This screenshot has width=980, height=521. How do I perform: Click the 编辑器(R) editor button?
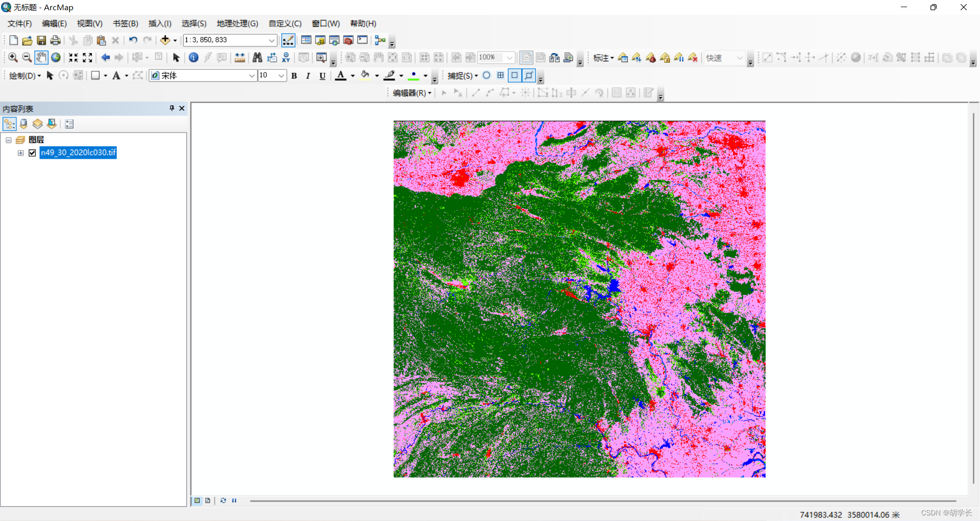(x=410, y=93)
